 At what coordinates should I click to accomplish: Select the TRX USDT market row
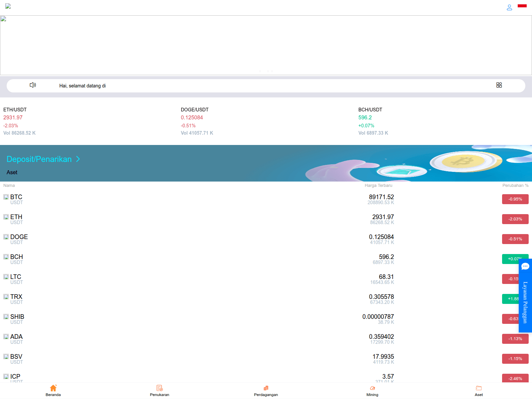tap(199, 299)
